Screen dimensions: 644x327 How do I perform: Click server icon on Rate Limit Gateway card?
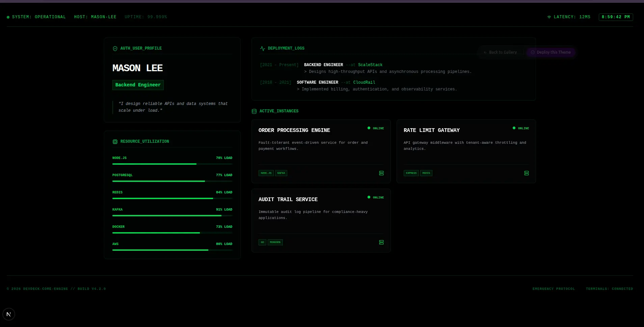point(527,173)
